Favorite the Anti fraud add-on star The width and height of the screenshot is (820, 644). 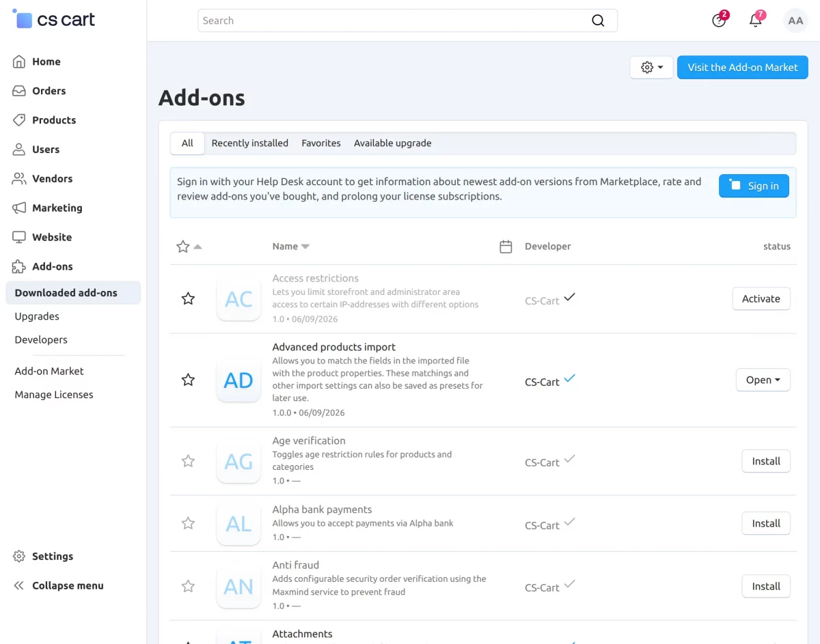[188, 586]
